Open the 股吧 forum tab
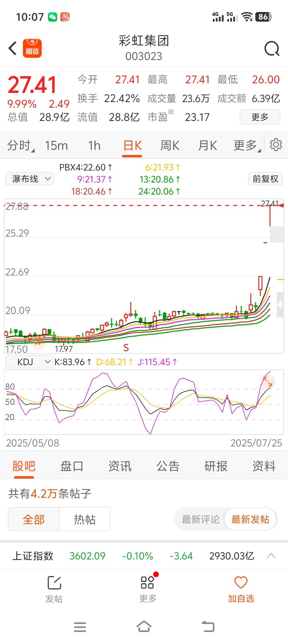288x644 pixels. tap(24, 466)
